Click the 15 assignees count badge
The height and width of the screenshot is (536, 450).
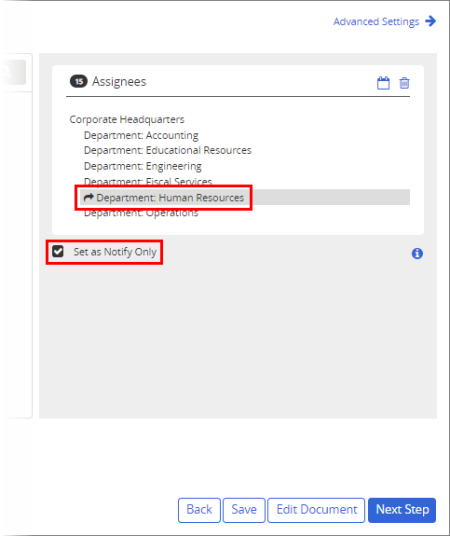79,81
